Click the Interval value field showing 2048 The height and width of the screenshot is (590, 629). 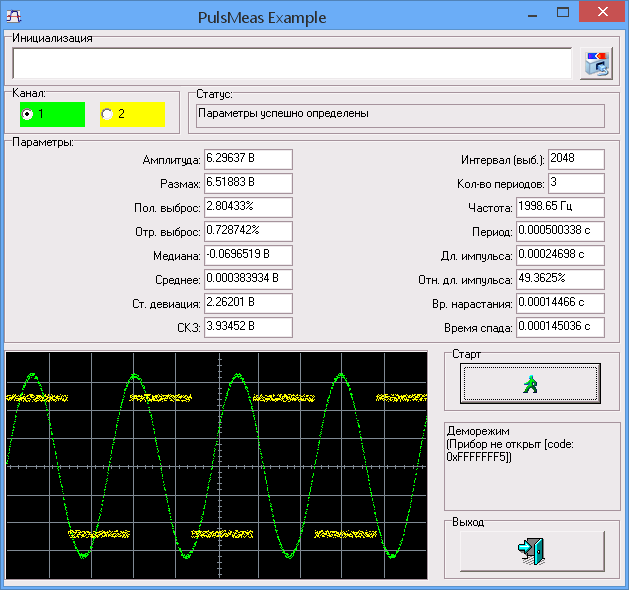coord(576,160)
